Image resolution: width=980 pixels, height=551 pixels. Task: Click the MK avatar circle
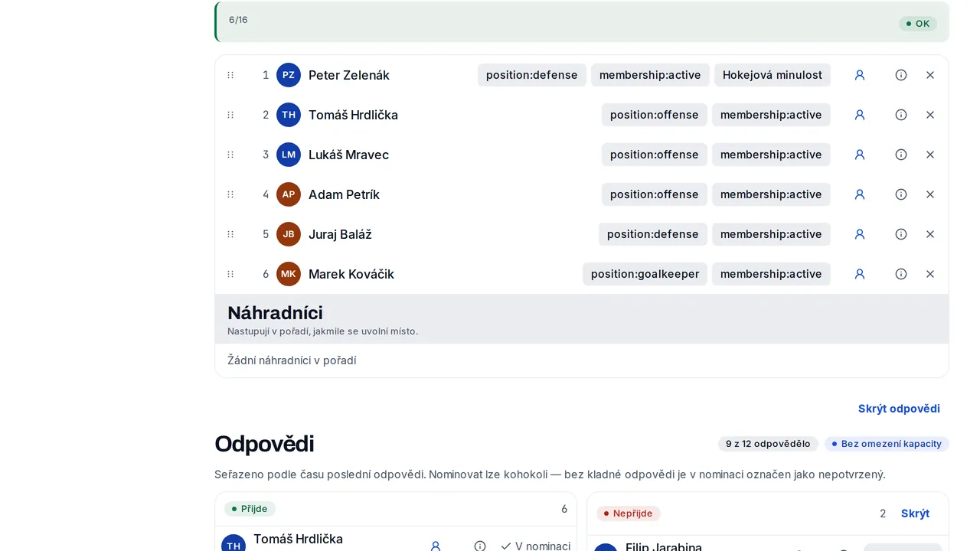click(x=289, y=274)
